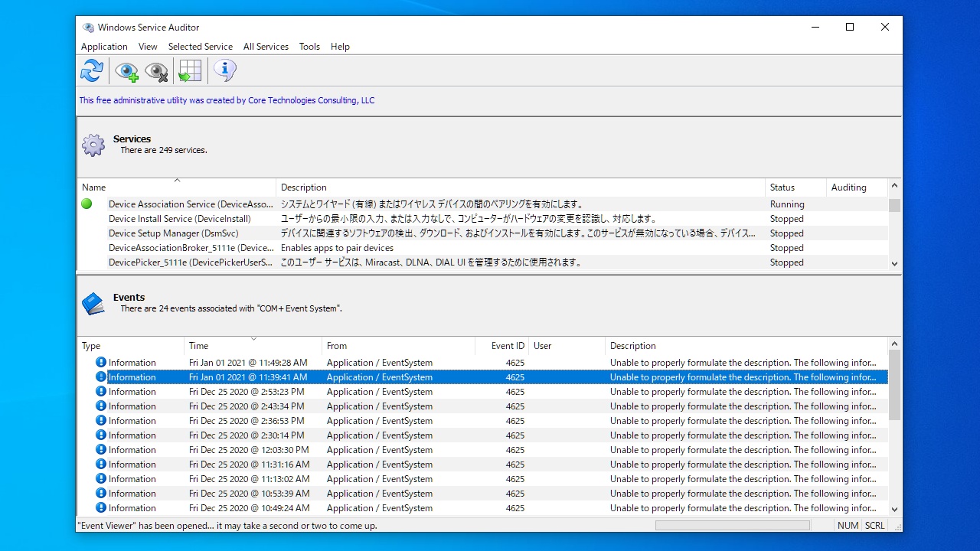Open the All Services menu

point(266,47)
